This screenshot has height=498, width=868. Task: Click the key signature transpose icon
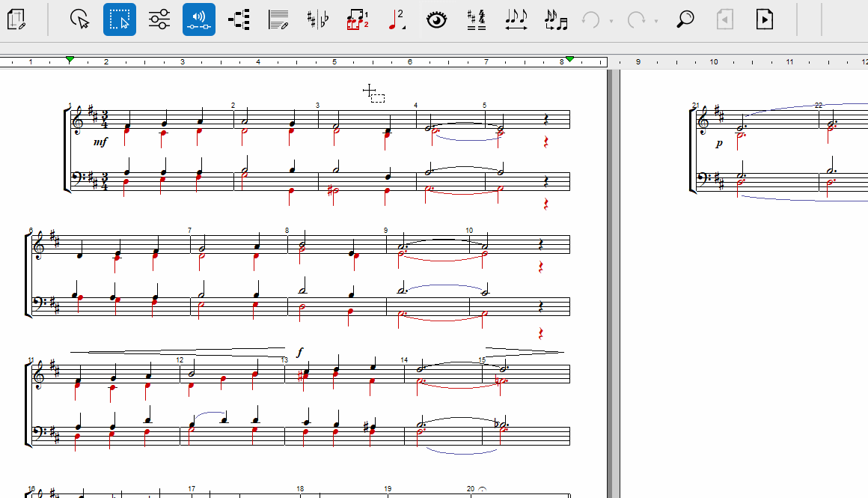tap(476, 19)
